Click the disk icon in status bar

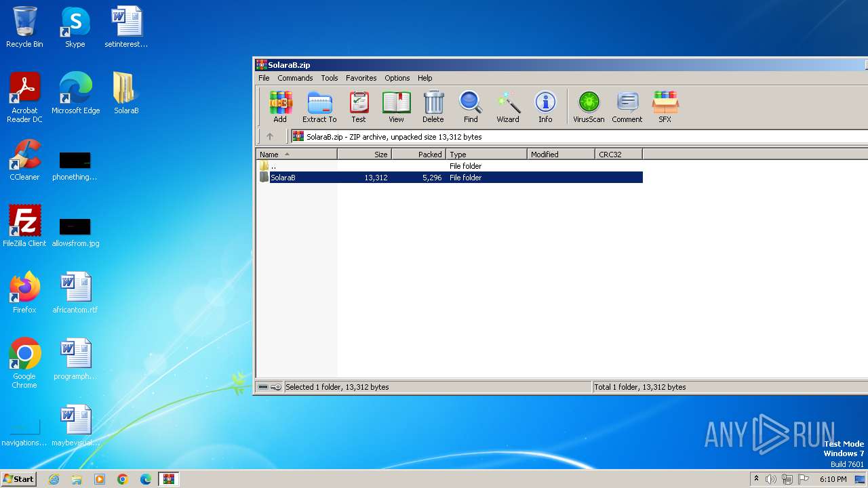pos(263,387)
